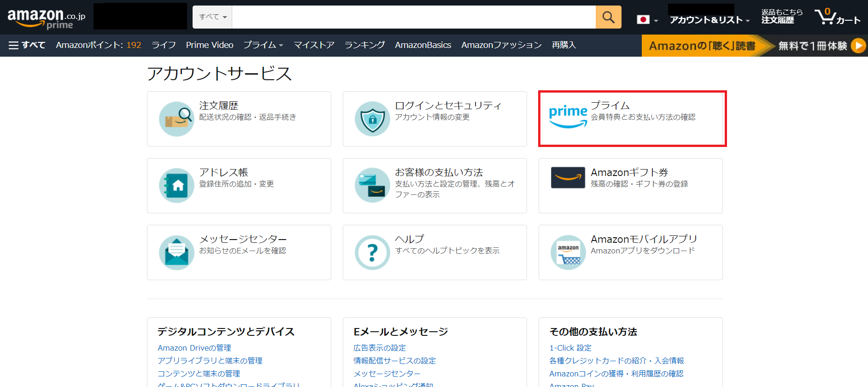Open the hamburger すべて menu icon
The width and height of the screenshot is (868, 387).
pyautogui.click(x=14, y=45)
